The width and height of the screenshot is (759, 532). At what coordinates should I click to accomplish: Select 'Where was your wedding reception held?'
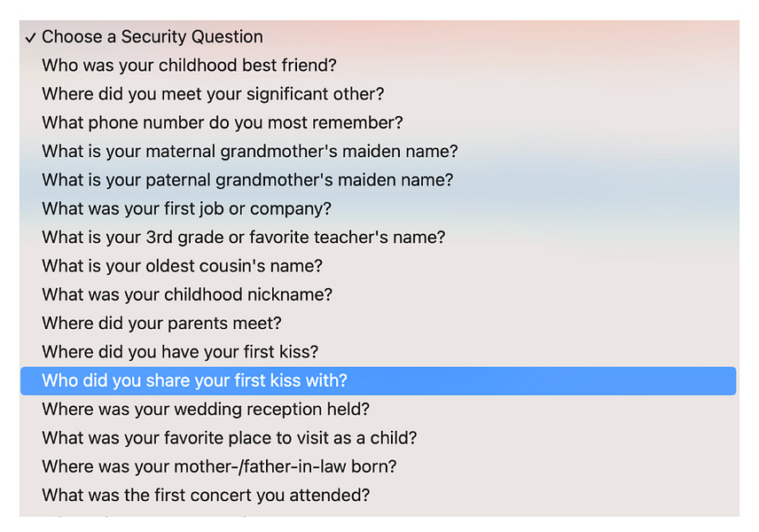[379, 409]
